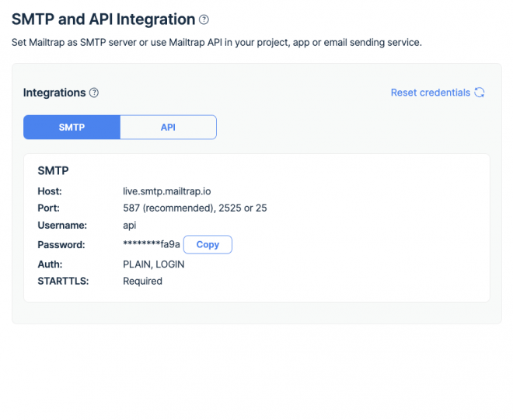Click the Reset credentials link
This screenshot has width=513, height=420.
pos(430,93)
